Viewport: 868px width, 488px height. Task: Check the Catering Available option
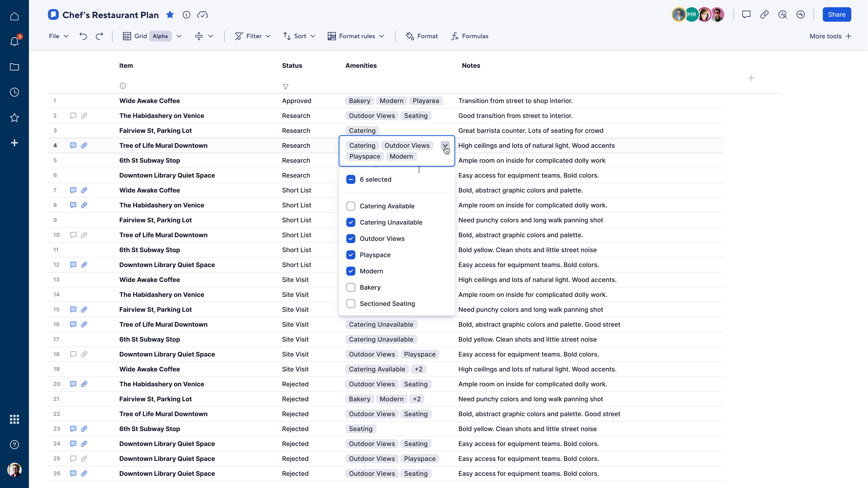351,206
